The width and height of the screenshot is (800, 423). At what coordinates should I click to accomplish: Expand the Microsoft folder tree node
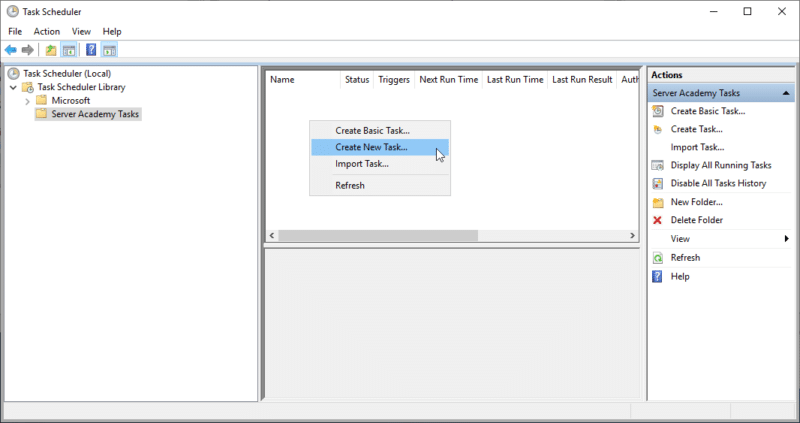pyautogui.click(x=27, y=101)
